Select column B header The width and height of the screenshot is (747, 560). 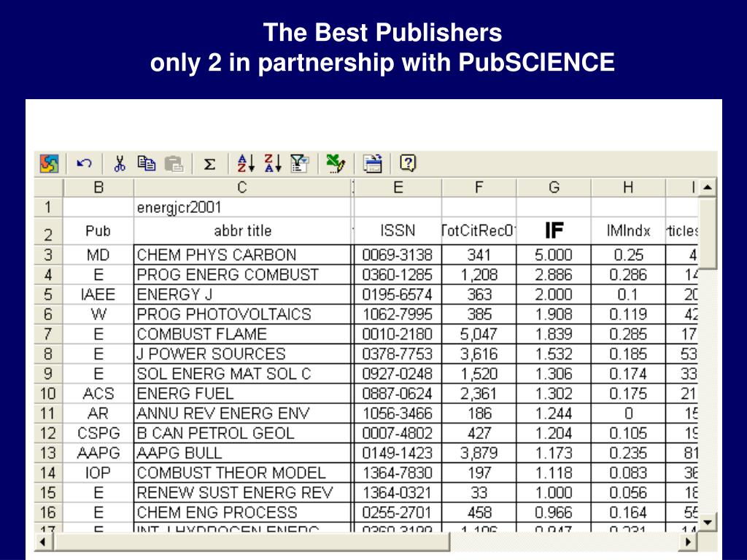point(98,187)
